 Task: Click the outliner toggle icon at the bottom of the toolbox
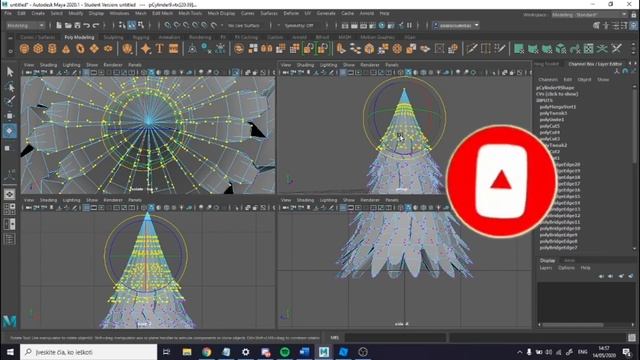(10, 239)
